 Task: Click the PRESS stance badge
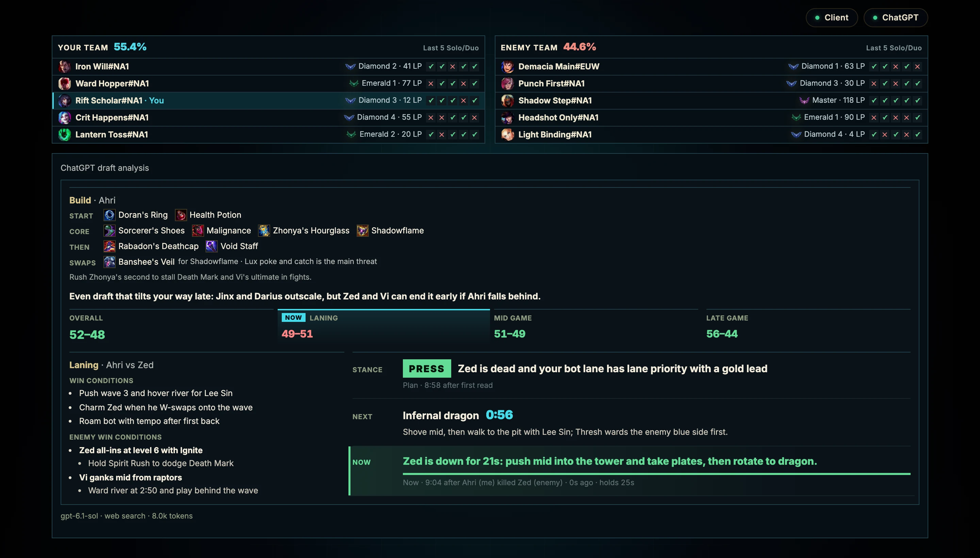pos(427,369)
